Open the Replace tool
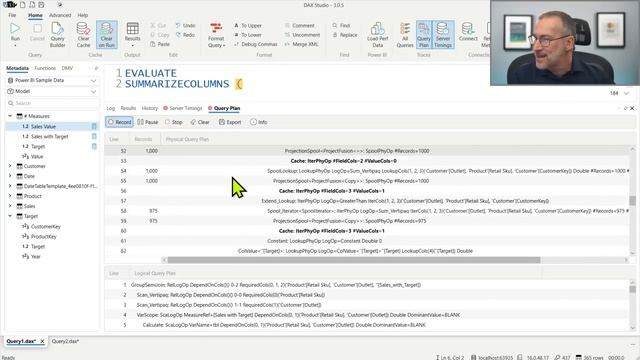Image resolution: width=640 pixels, height=360 pixels. (345, 35)
